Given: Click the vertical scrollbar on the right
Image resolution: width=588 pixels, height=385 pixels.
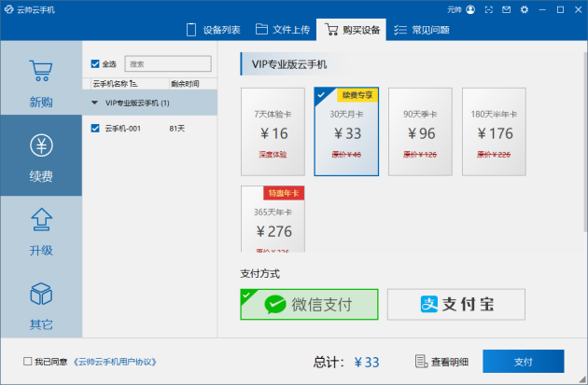Looking at the screenshot, I should tap(585, 143).
